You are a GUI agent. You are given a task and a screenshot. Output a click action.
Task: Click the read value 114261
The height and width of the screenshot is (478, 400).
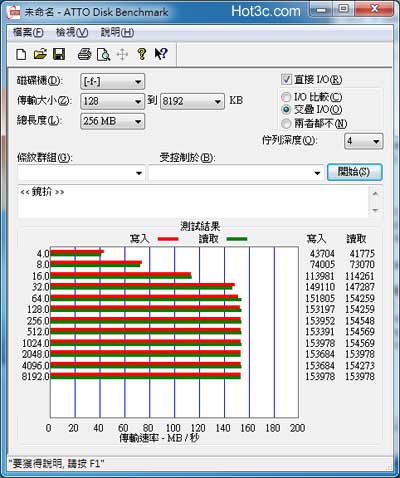point(360,276)
